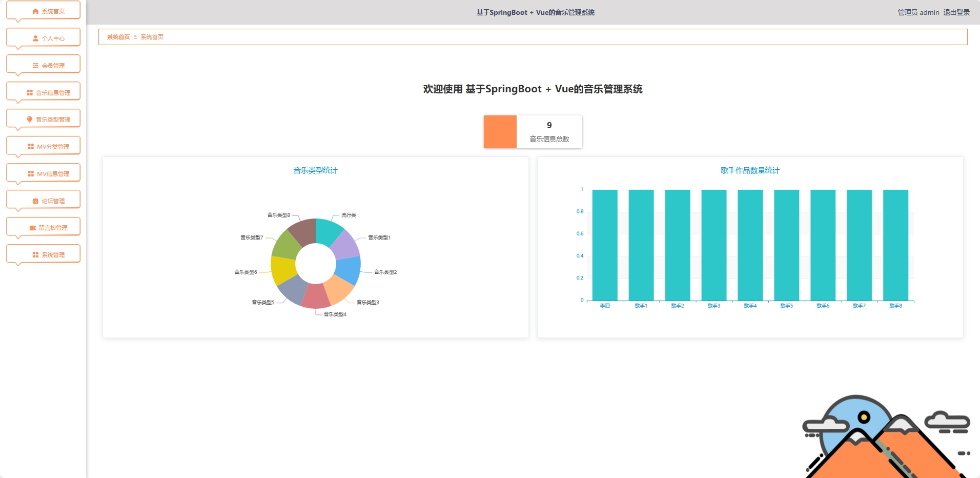Click the 流行类 pie label

(x=349, y=215)
